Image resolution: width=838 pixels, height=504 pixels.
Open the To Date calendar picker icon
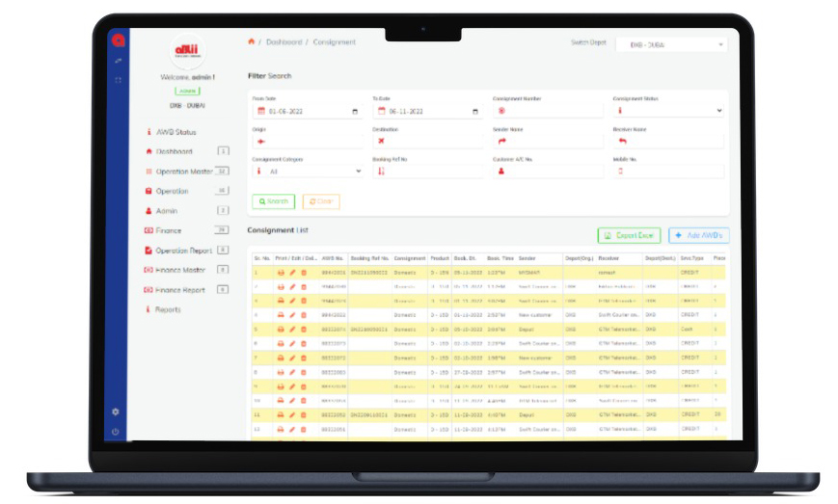474,112
